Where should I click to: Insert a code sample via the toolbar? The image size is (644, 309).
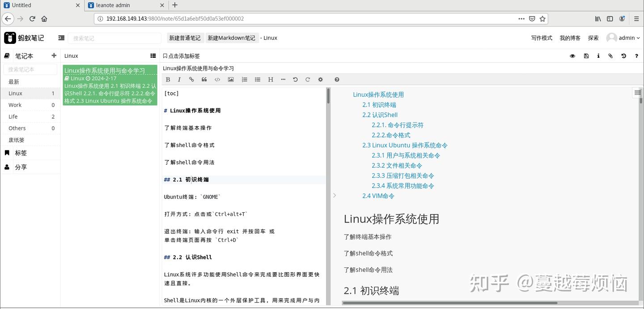pos(217,80)
